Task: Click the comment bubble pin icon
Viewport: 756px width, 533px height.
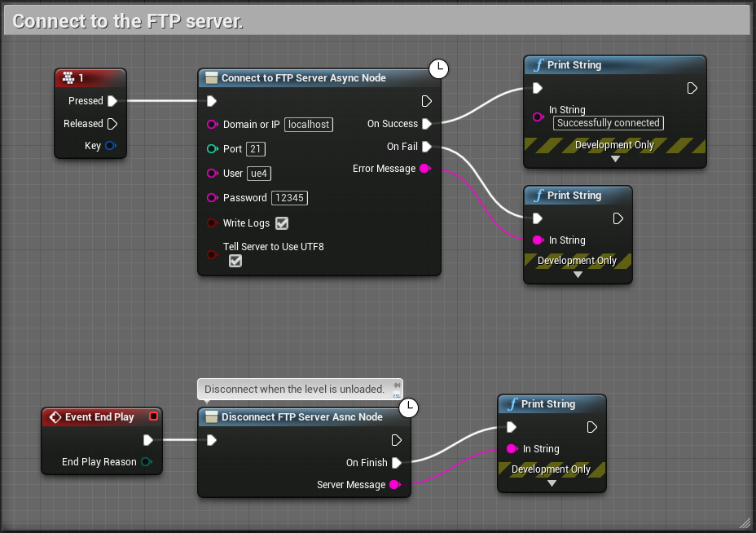Action: [x=396, y=386]
